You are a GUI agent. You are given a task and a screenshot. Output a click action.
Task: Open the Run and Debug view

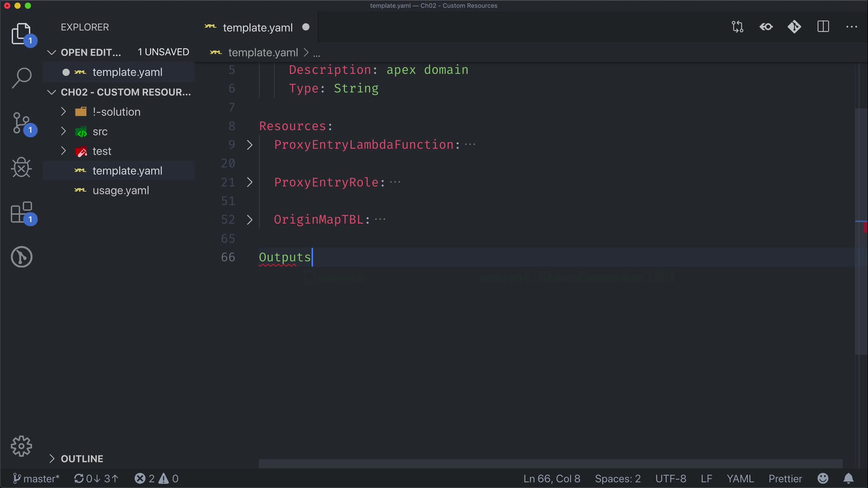21,167
